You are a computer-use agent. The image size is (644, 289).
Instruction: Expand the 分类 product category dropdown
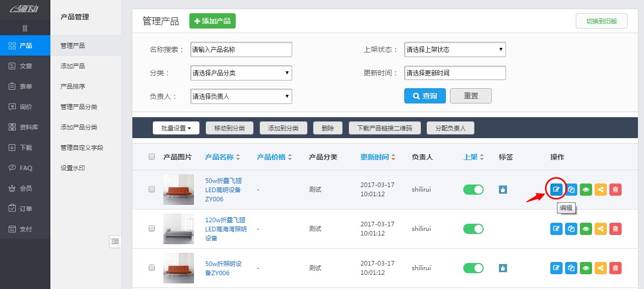241,73
